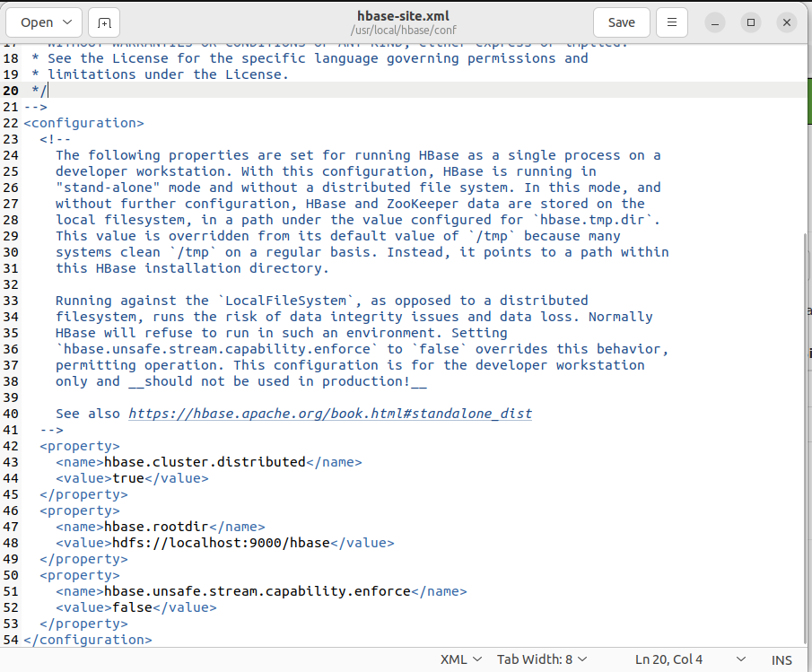Toggle INS insert mode indicator

tap(781, 660)
